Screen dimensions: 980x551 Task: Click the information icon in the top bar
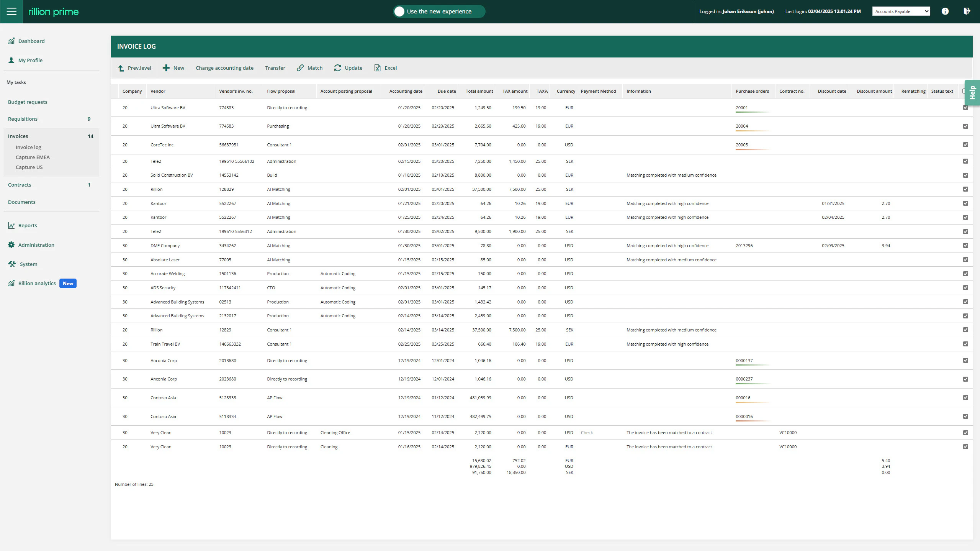[x=945, y=11]
